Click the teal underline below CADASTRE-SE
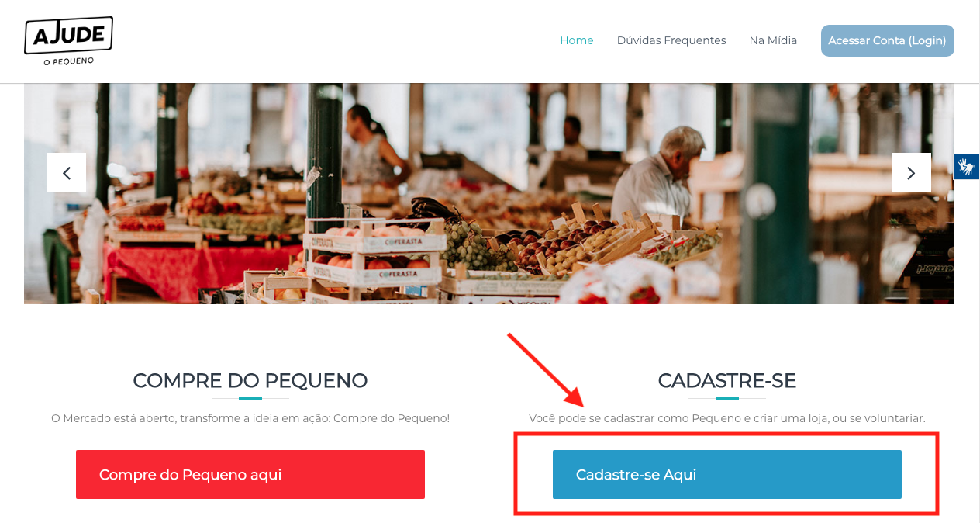980x523 pixels. click(727, 398)
